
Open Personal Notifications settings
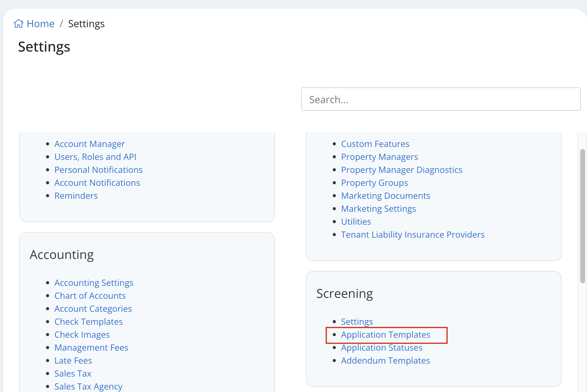(x=98, y=169)
